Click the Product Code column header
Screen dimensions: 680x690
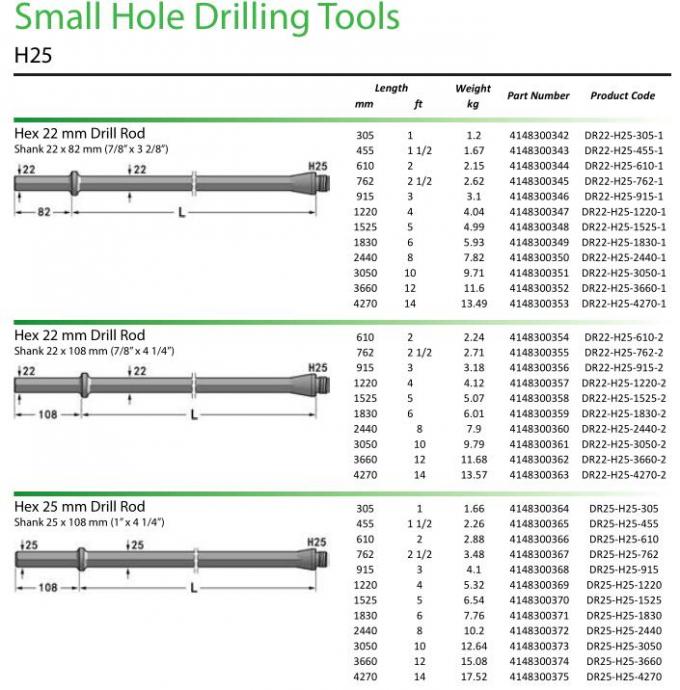coord(622,96)
